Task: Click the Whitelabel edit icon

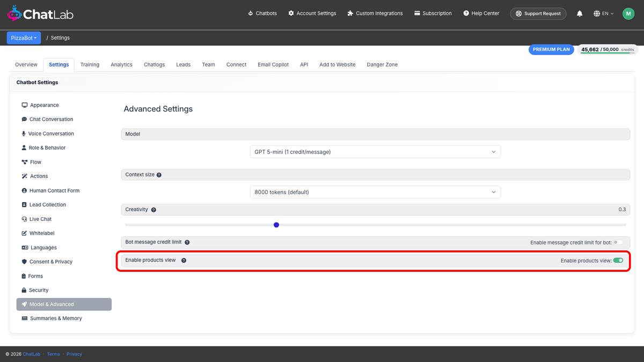Action: pyautogui.click(x=24, y=233)
